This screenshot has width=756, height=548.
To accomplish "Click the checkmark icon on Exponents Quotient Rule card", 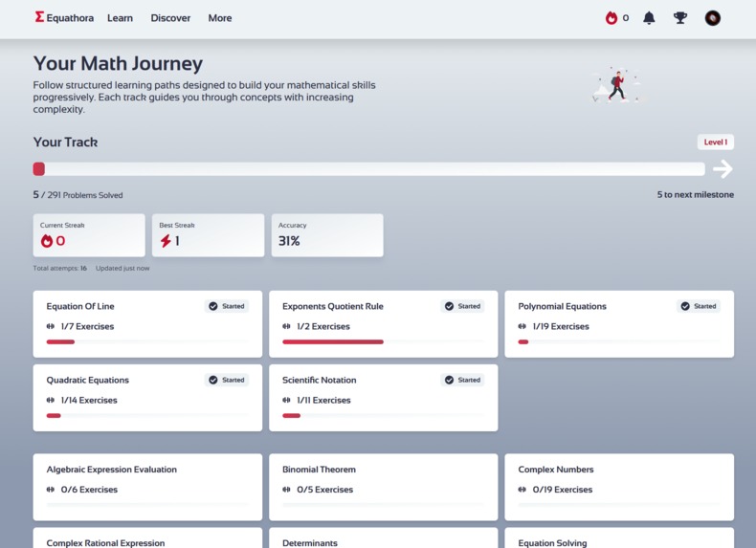I will pos(449,306).
